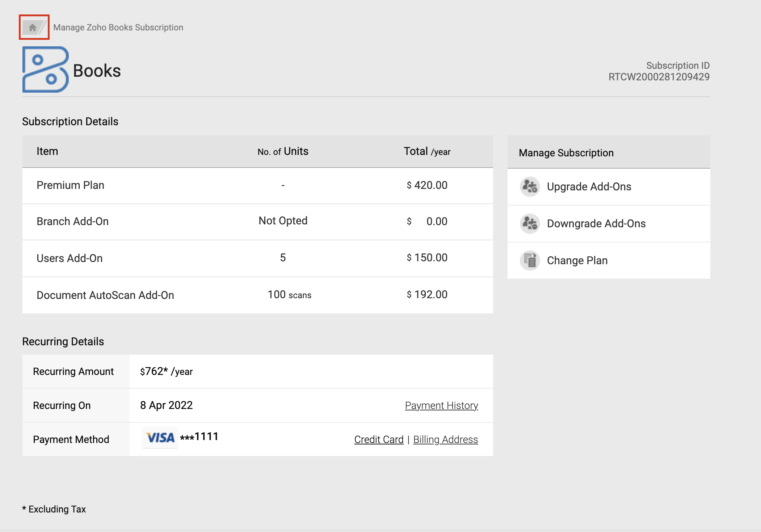Open the Billing Address link
The height and width of the screenshot is (532, 761).
[445, 440]
